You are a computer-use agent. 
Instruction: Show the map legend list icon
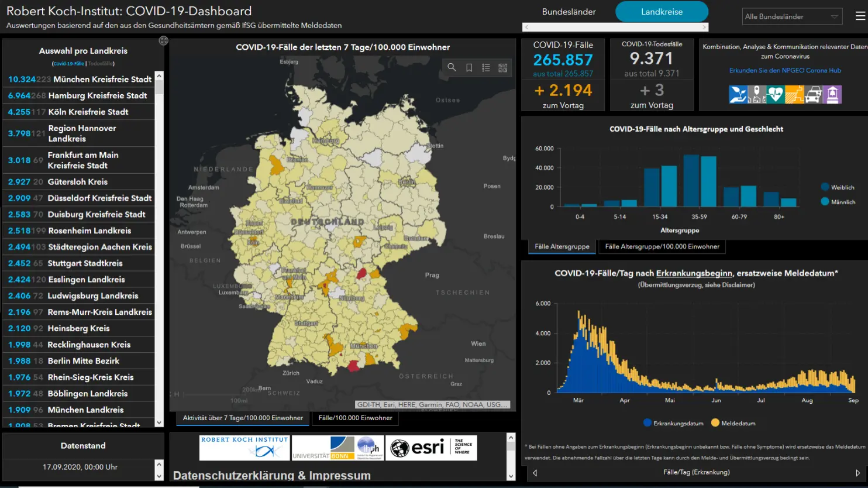tap(486, 68)
